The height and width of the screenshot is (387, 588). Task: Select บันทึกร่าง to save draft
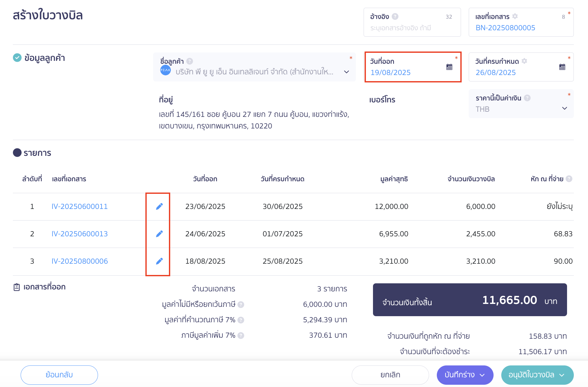pyautogui.click(x=460, y=375)
